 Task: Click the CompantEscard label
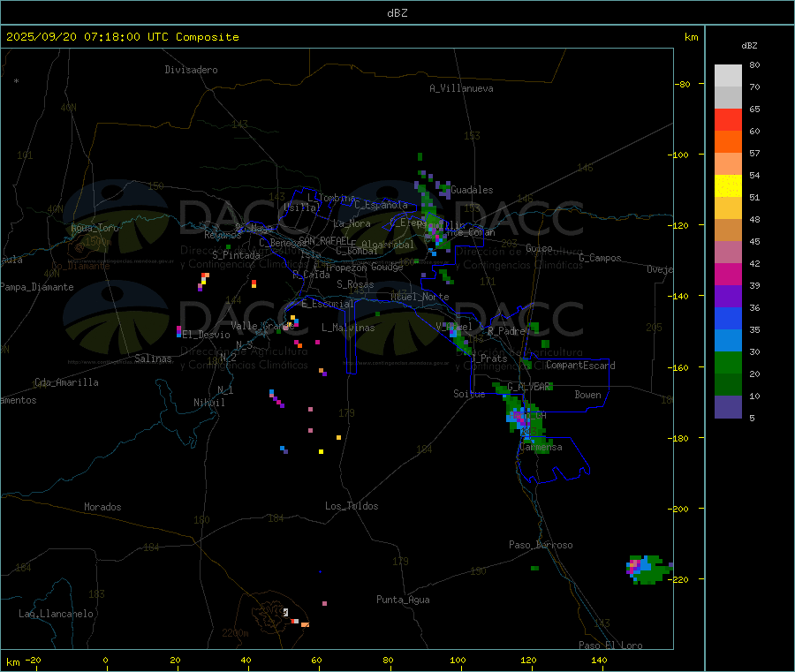point(580,366)
